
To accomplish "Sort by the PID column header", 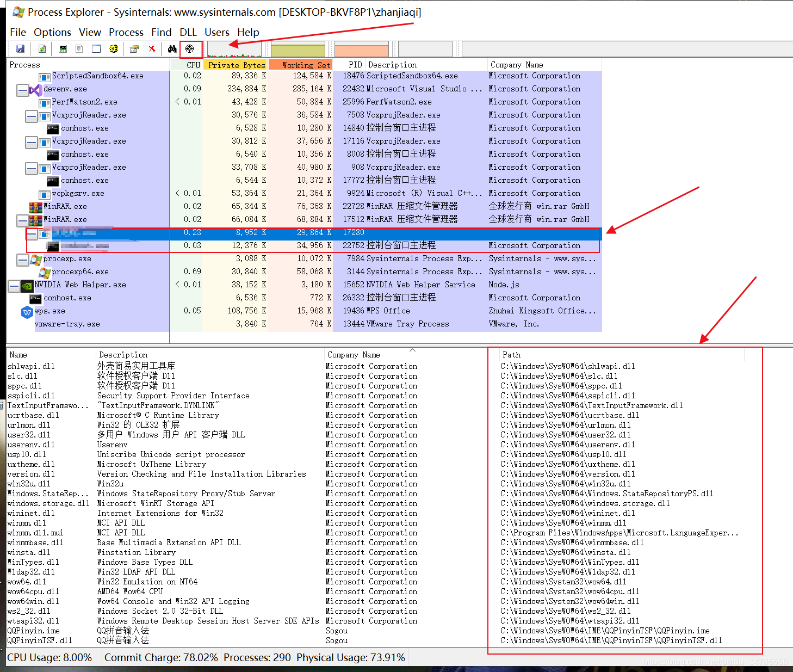I will [x=349, y=65].
